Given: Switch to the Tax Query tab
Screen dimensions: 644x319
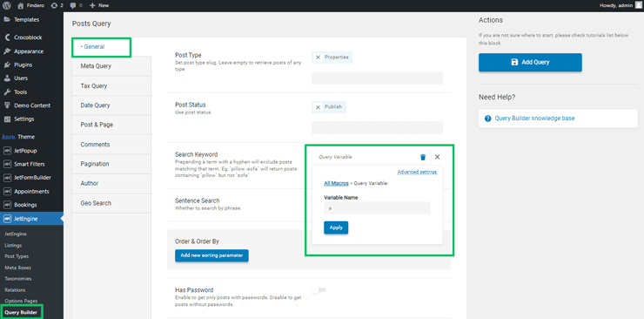Looking at the screenshot, I should pyautogui.click(x=111, y=86).
